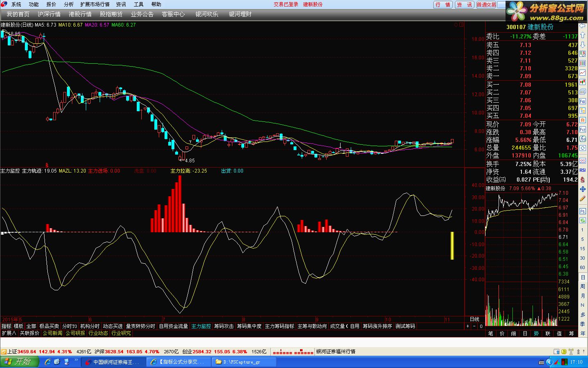
Task: Open 指标公式分享交 browser taskbar item
Action: coord(179,362)
